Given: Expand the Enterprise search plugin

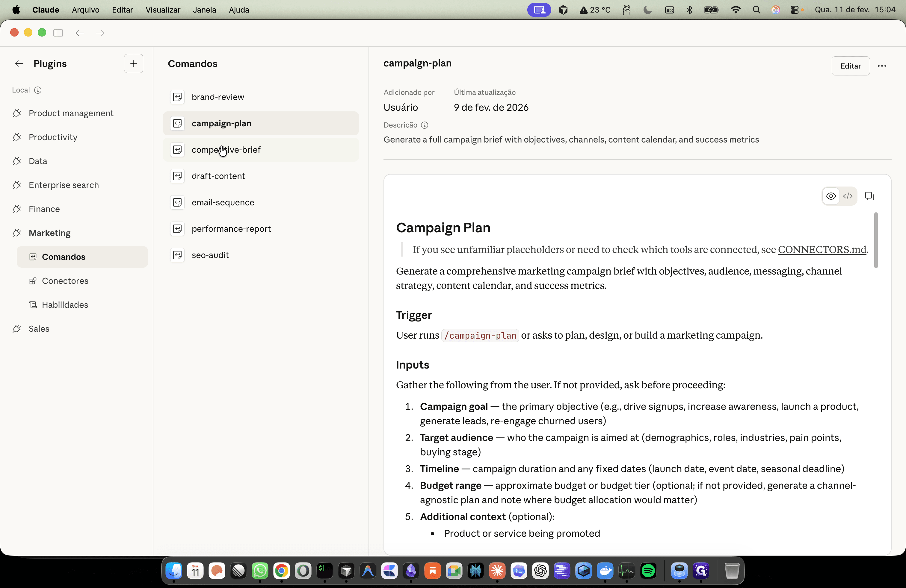Looking at the screenshot, I should (76, 185).
